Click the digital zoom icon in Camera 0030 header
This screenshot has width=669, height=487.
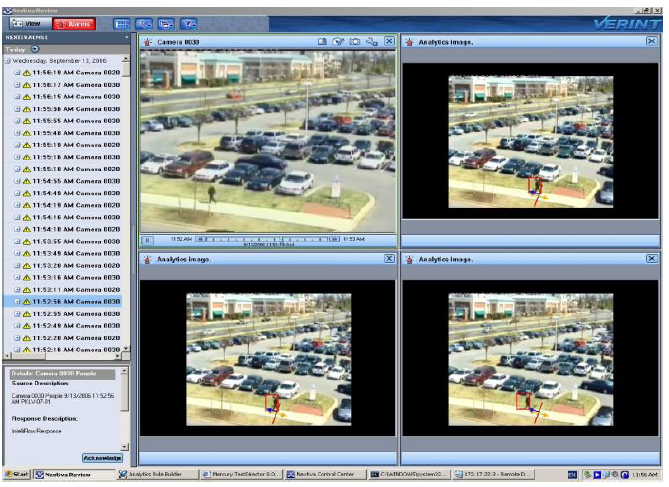click(x=372, y=41)
